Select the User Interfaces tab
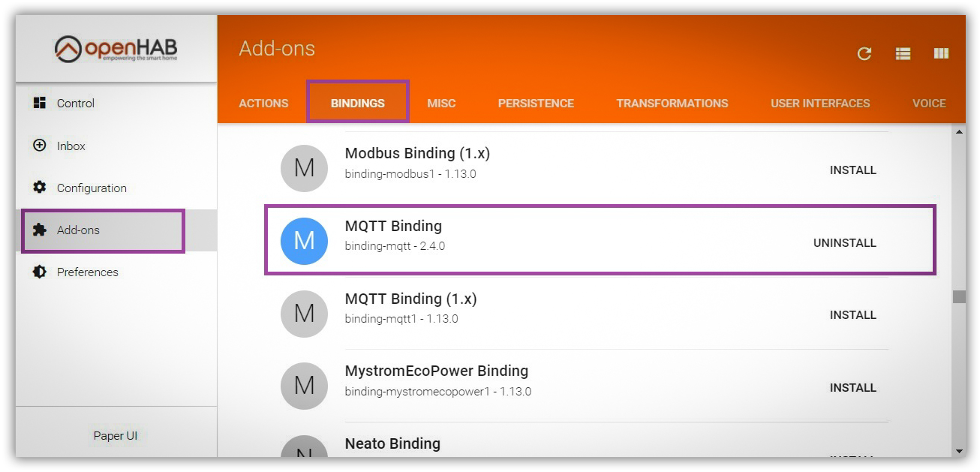 click(x=820, y=104)
